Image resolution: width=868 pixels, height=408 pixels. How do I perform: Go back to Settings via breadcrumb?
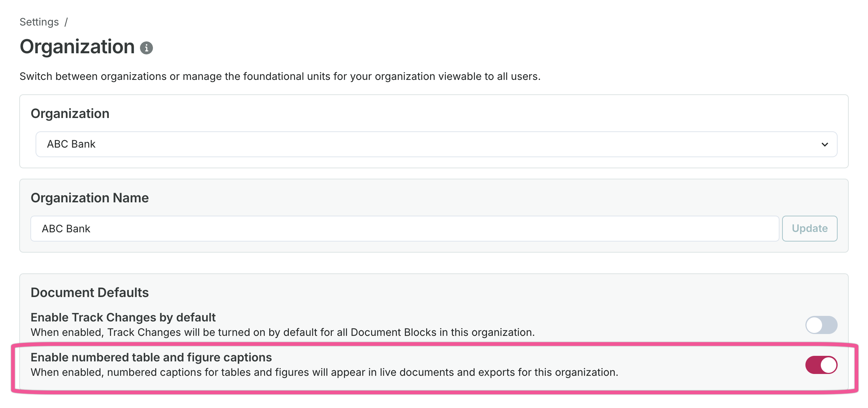39,22
